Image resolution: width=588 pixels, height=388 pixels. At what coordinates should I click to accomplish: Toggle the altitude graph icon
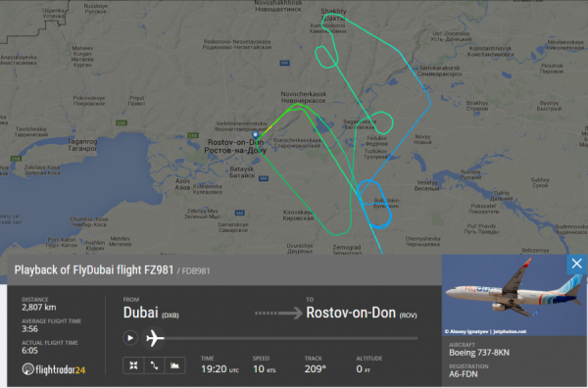pos(174,365)
